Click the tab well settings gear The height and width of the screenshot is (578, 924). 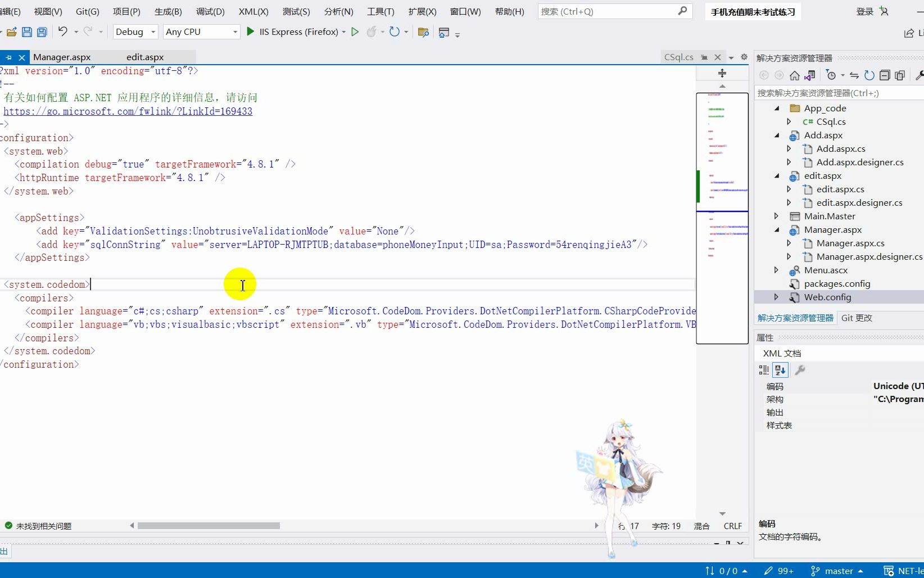[744, 57]
